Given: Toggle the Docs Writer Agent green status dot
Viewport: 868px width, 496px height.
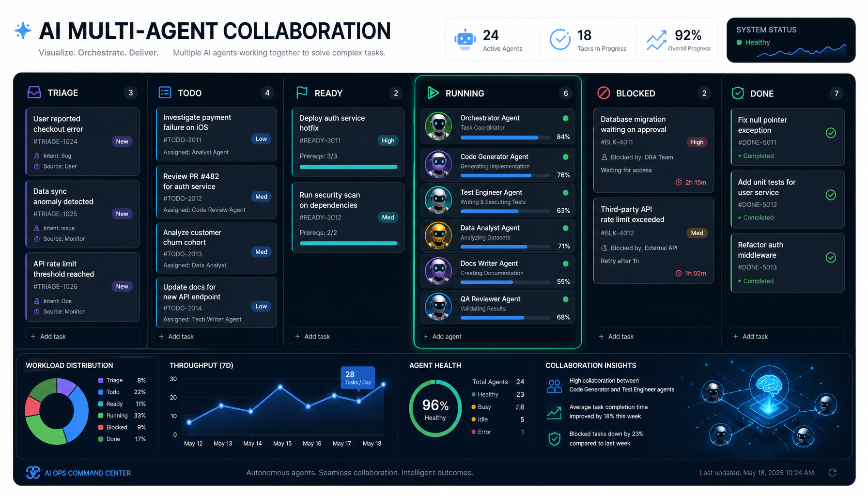Looking at the screenshot, I should (x=565, y=263).
